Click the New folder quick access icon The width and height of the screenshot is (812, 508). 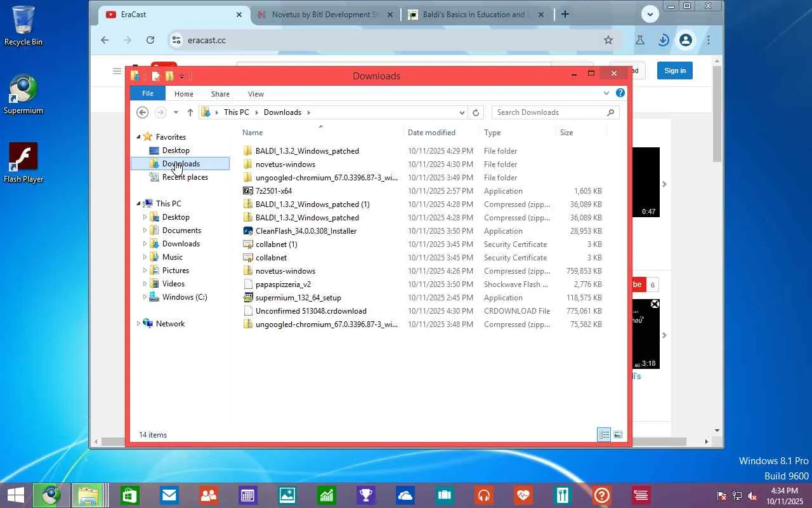pyautogui.click(x=169, y=76)
